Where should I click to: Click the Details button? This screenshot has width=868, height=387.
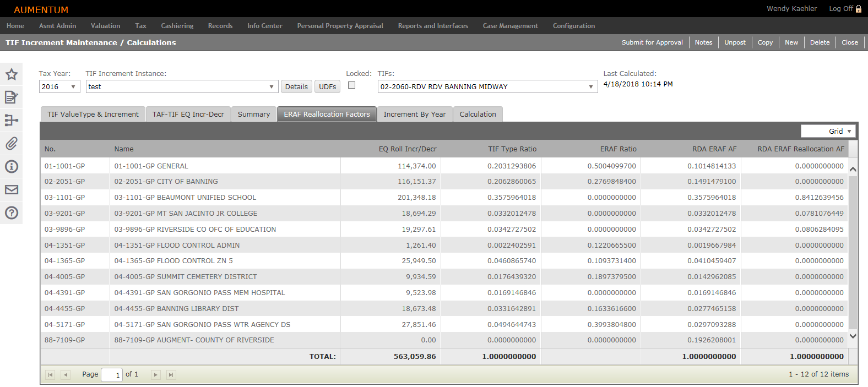(x=296, y=87)
